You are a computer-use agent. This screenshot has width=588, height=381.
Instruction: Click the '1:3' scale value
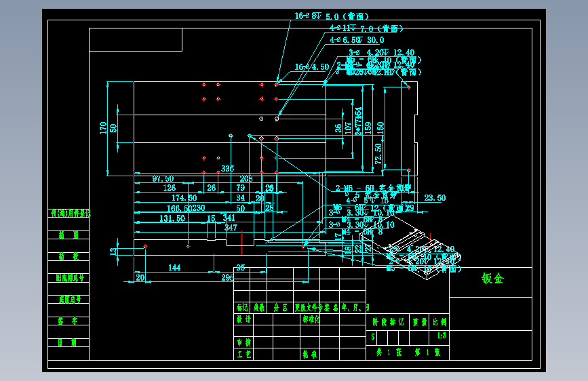click(442, 336)
